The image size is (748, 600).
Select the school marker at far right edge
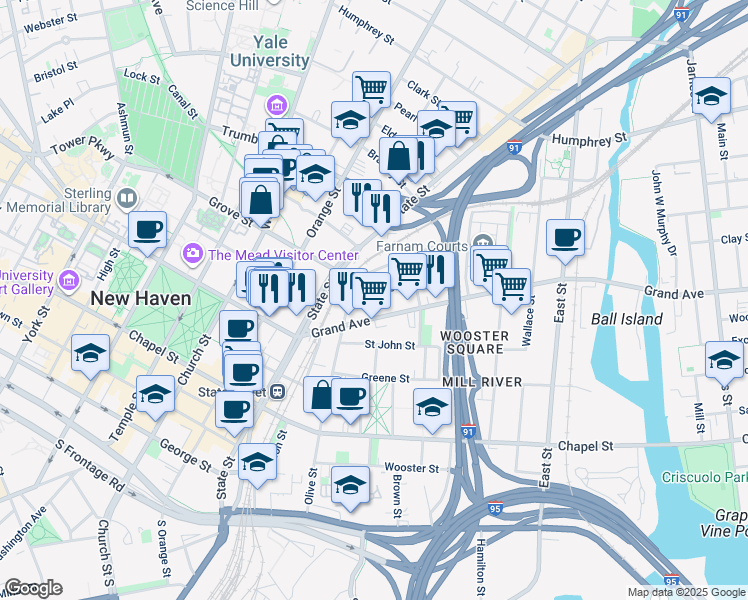pyautogui.click(x=724, y=363)
